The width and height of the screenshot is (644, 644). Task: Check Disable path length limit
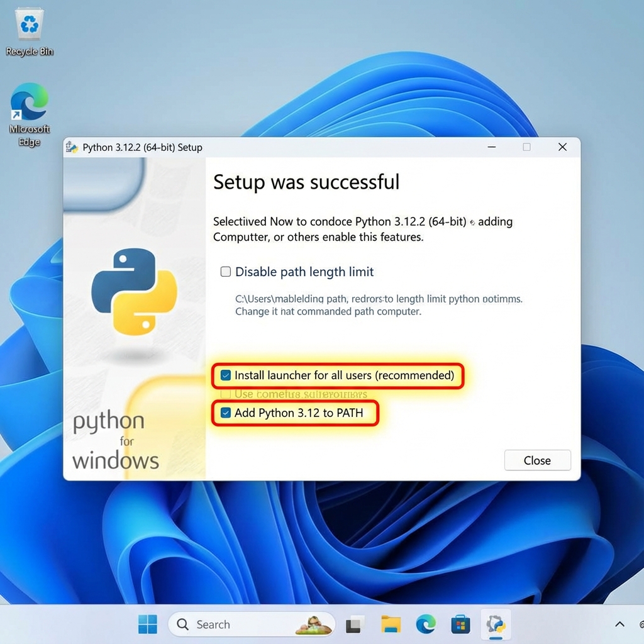point(226,272)
